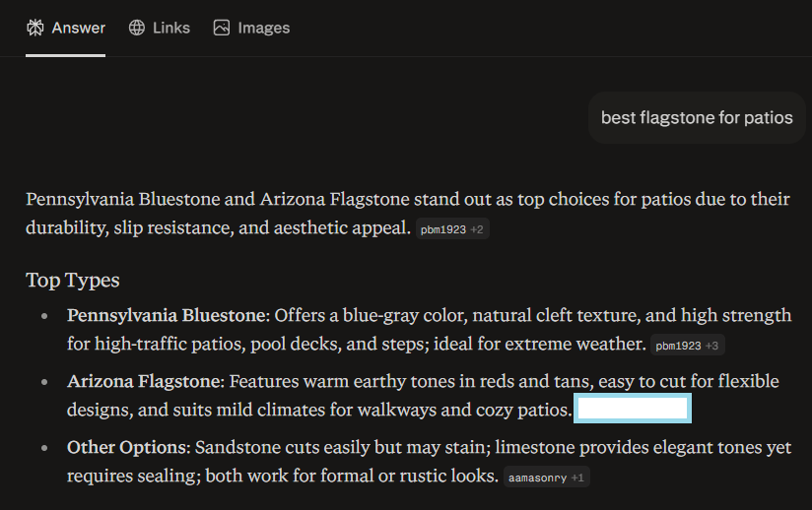Expand the +1 count beside aamasonry
The image size is (812, 510).
point(578,478)
